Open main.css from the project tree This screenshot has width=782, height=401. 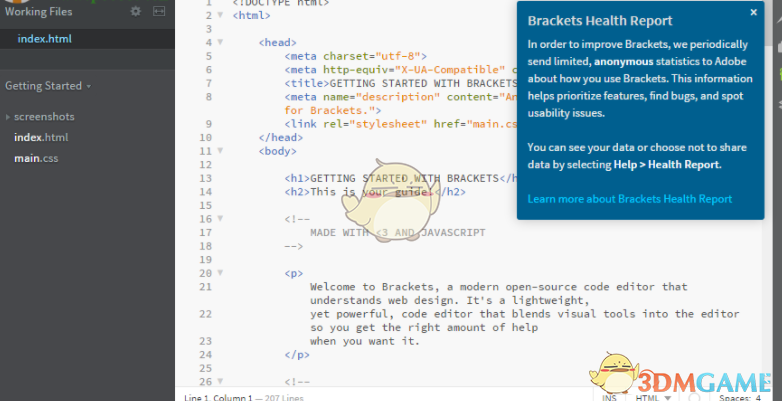[x=37, y=159]
